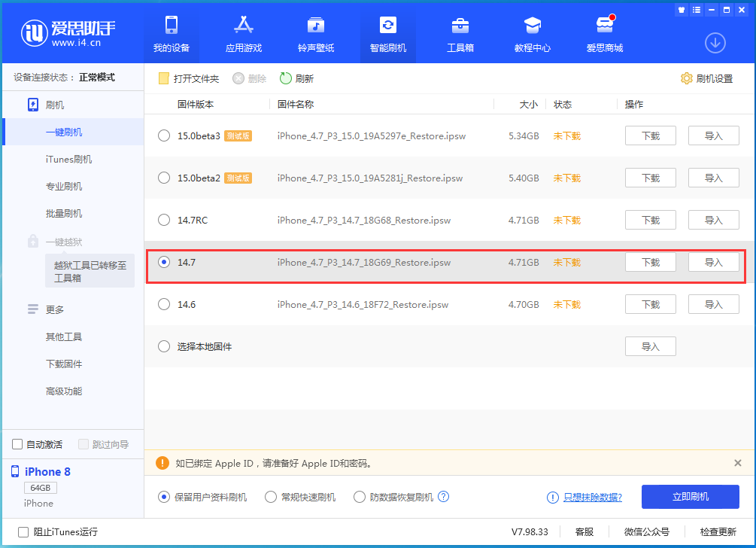Viewport: 756px width, 548px height.
Task: Select the 常规快速刷机 radio option
Action: (271, 497)
